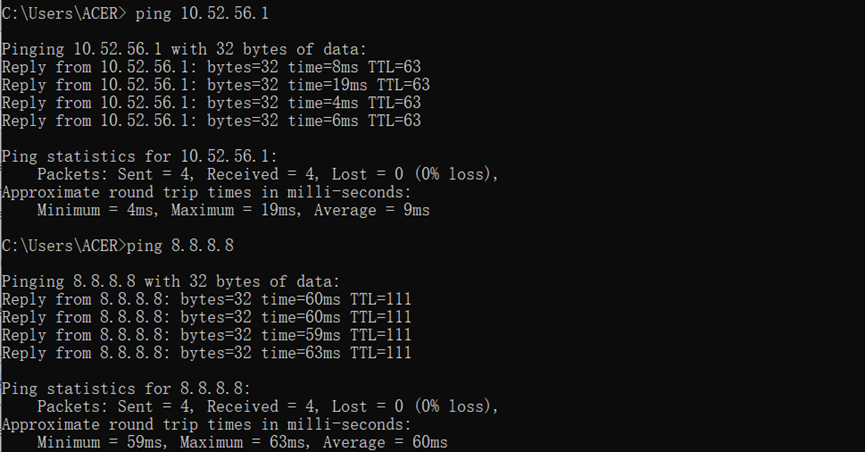
Task: Click the reply line with time=19ms
Action: pos(215,85)
